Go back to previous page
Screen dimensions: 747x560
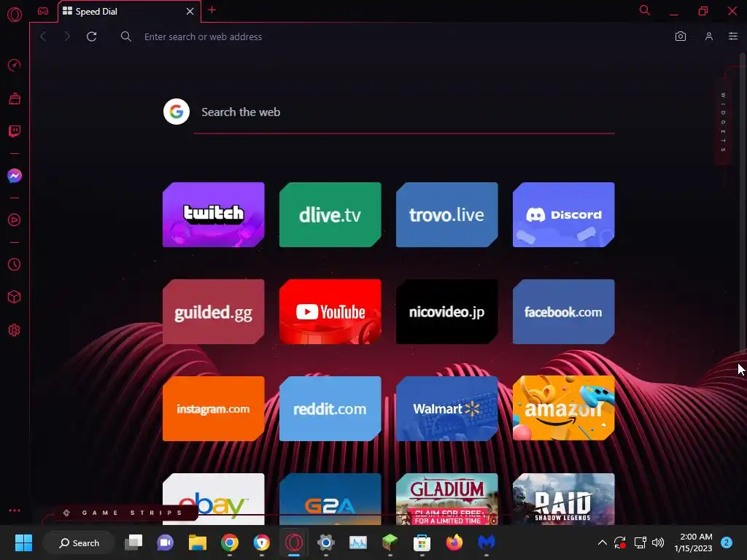click(43, 36)
